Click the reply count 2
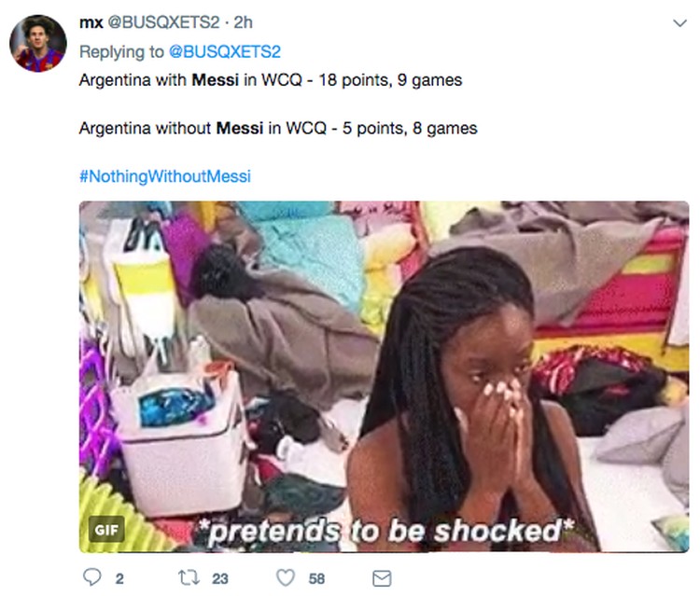Viewport: 700px width, 596px height. 119,578
